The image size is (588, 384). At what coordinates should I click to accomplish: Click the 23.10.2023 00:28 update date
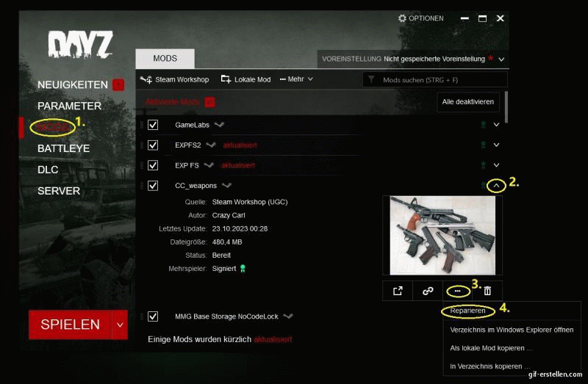tap(240, 229)
